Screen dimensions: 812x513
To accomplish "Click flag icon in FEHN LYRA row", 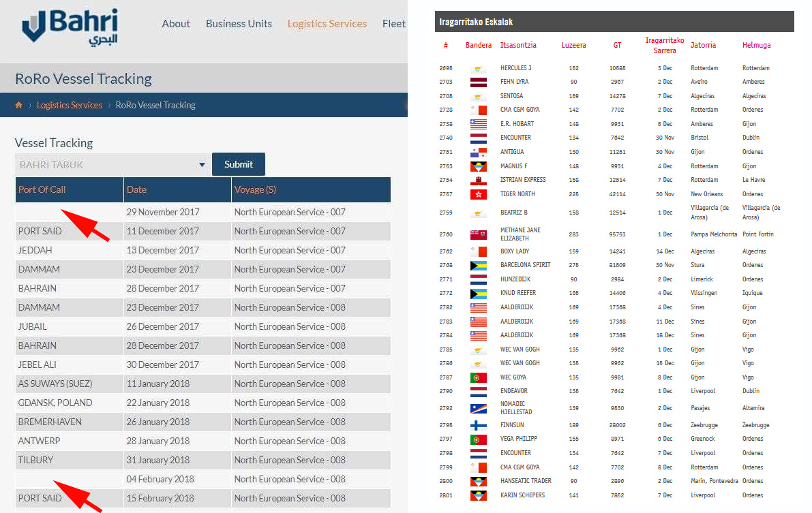I will click(479, 82).
